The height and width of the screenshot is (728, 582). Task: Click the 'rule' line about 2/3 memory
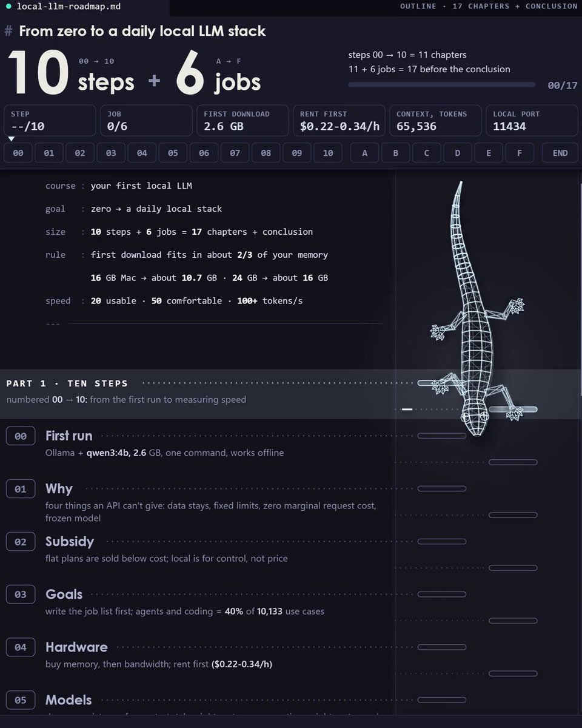(x=187, y=255)
